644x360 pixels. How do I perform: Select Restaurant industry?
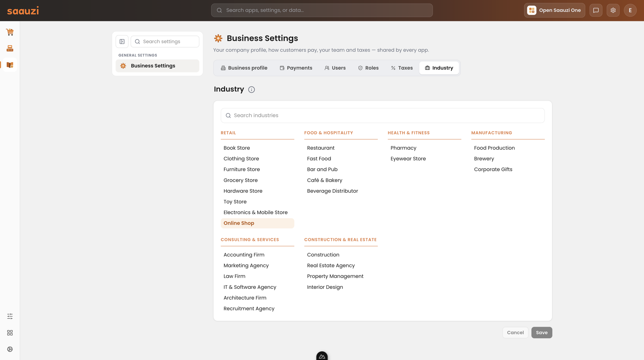tap(341, 148)
